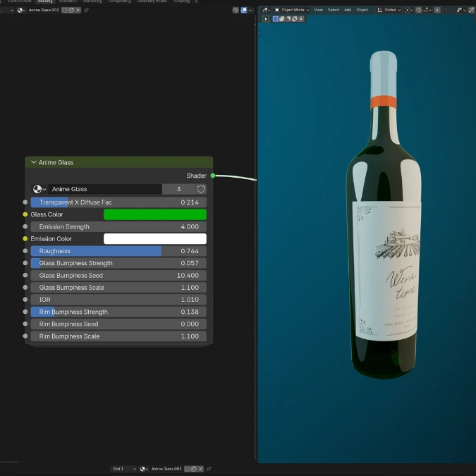Choose Set selection mode icon
The height and width of the screenshot is (476, 476).
275,19
